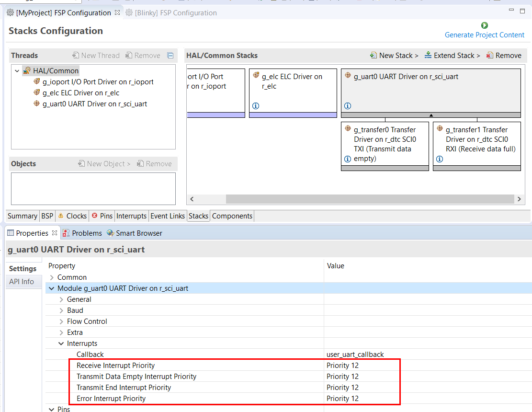Collapse the Interrupts property group

coord(61,343)
